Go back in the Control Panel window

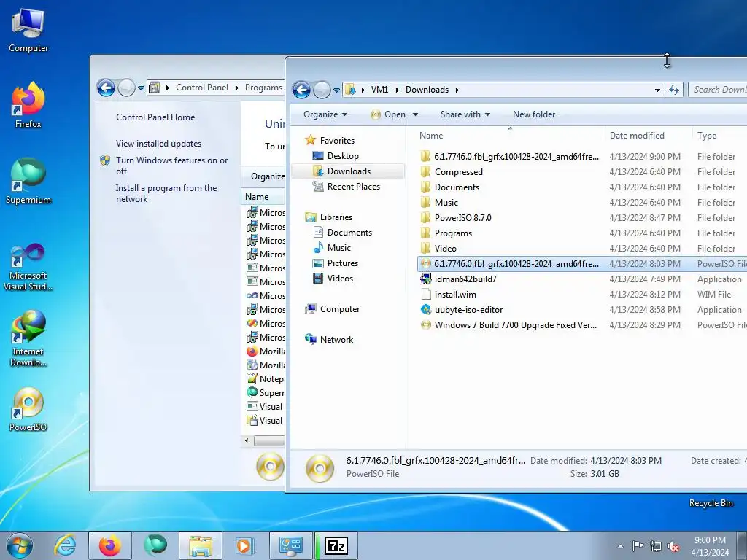[106, 87]
